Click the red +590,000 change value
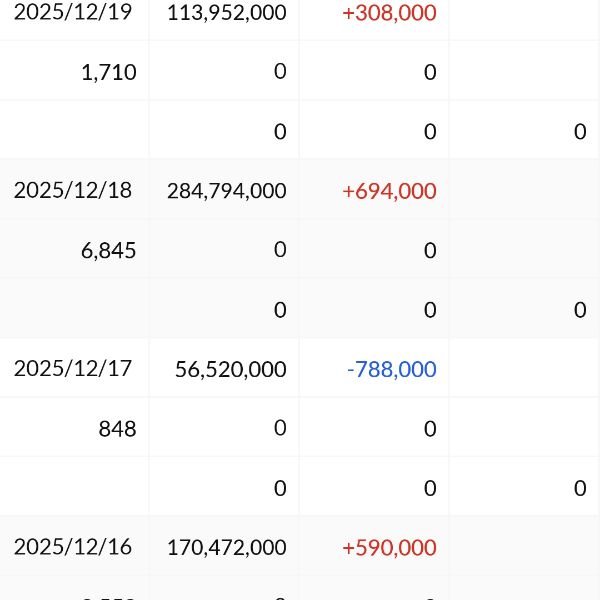This screenshot has width=600, height=600. click(x=389, y=547)
